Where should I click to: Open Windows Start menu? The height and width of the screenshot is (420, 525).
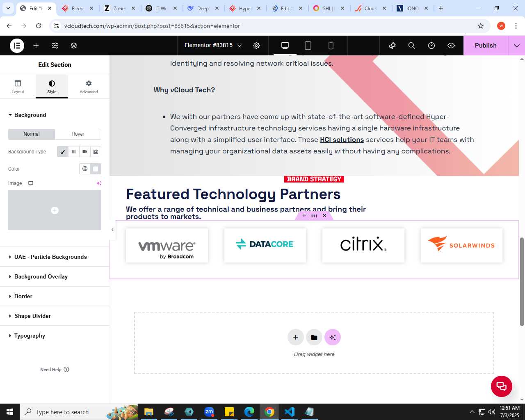(10, 412)
